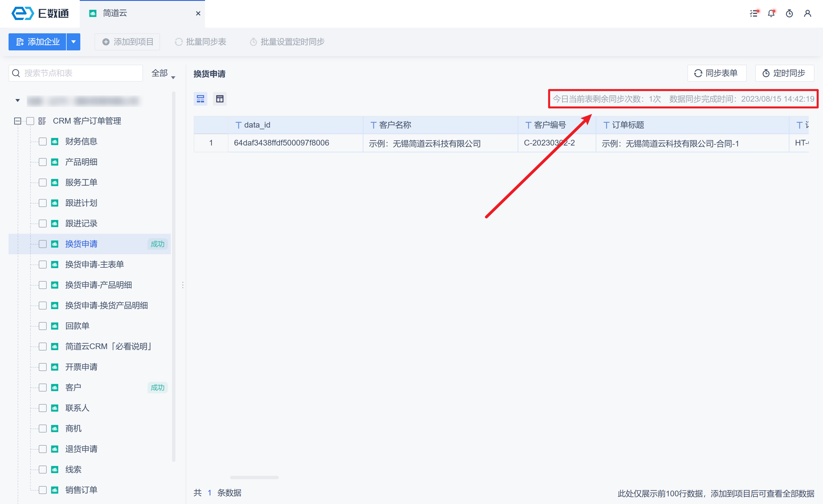Click the 定时同步 button
Viewport: 823px width, 504px height.
pyautogui.click(x=784, y=73)
